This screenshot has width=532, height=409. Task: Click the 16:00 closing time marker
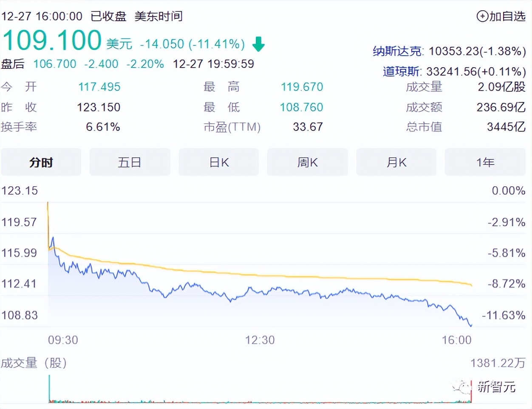(456, 340)
